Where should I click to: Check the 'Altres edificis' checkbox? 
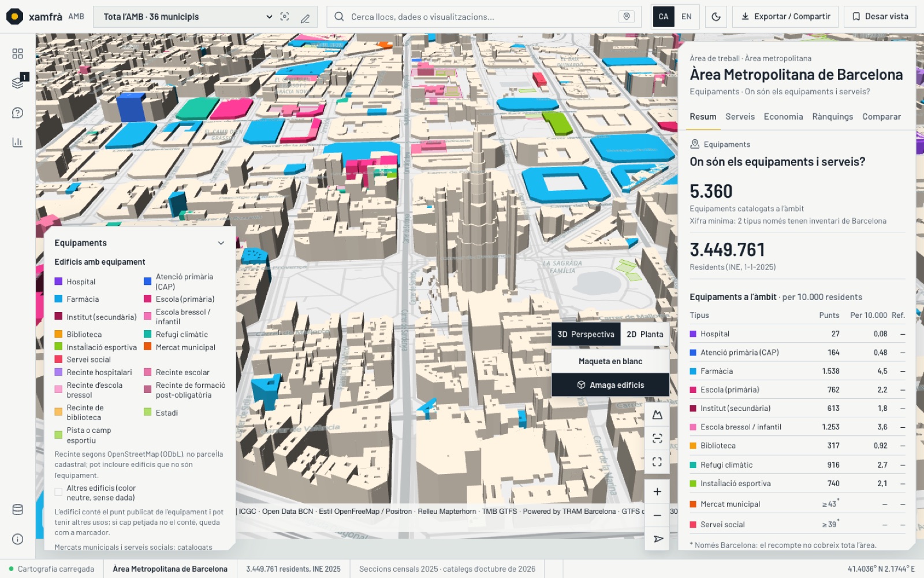click(58, 492)
